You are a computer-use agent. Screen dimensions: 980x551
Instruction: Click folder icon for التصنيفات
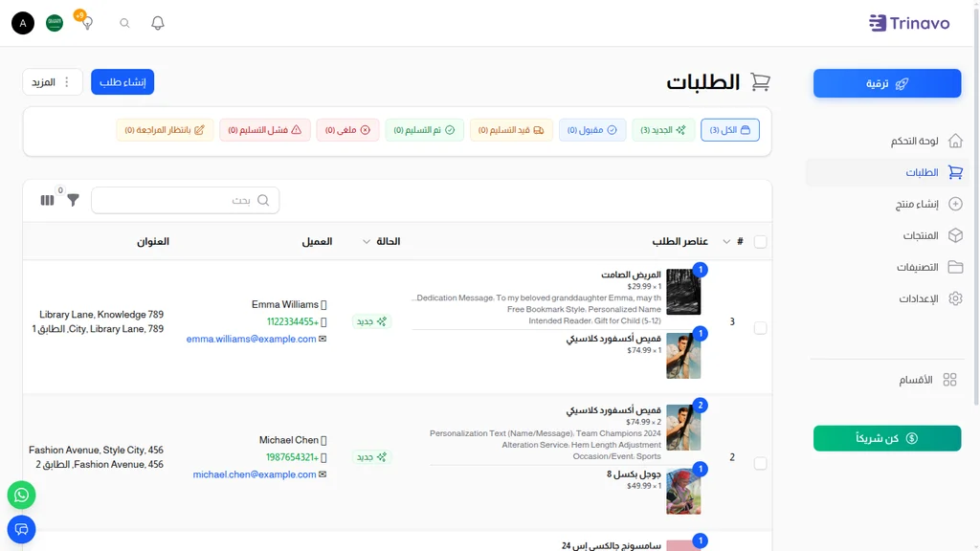pos(955,267)
